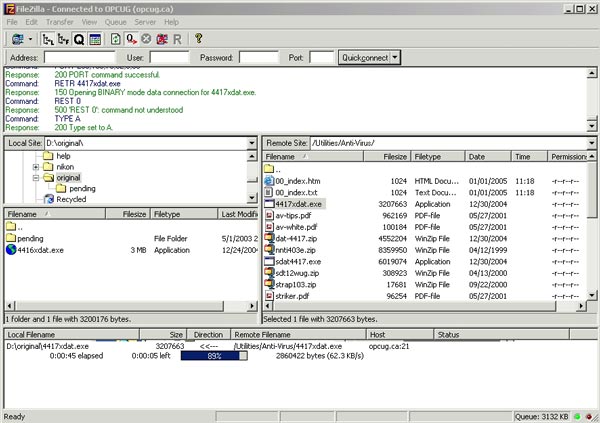
Task: Click the yellow Help question mark icon
Action: click(199, 39)
